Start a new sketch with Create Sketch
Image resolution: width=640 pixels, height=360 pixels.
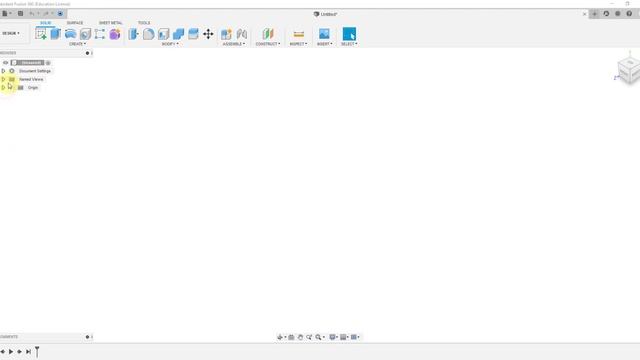pos(41,34)
